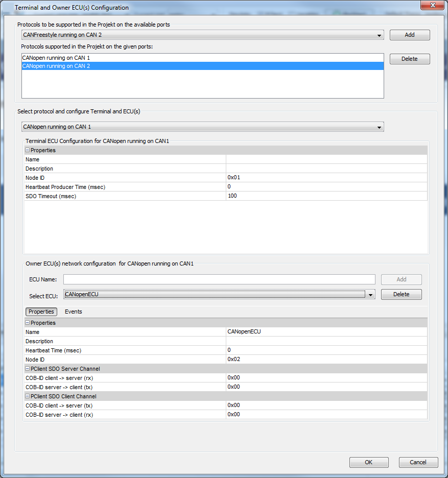Confirm the dialog with OK

(x=368, y=462)
